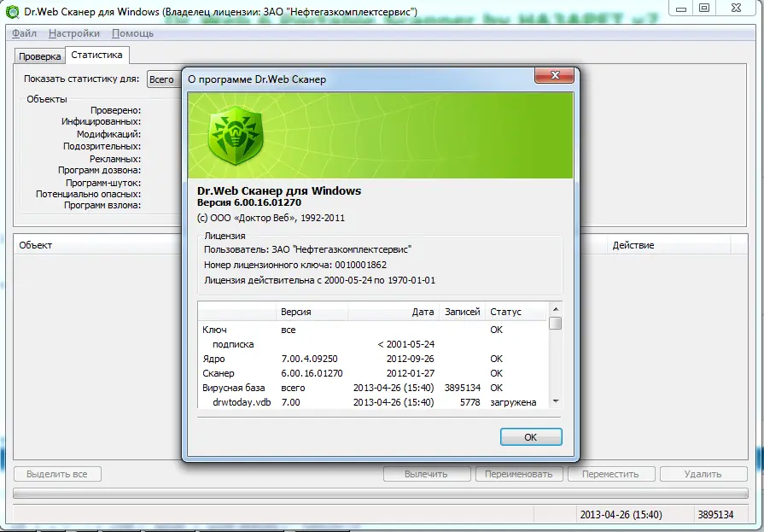Click the Переименовать button
The height and width of the screenshot is (532, 764).
[518, 474]
